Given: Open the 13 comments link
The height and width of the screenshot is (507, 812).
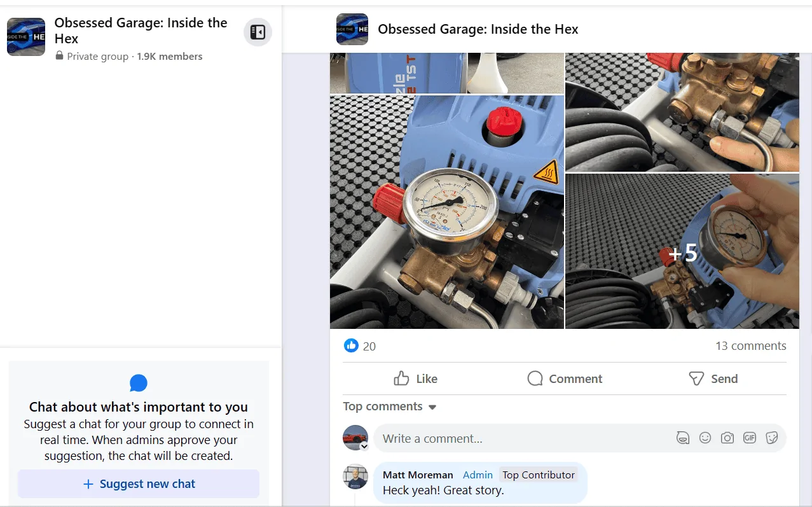Looking at the screenshot, I should (x=751, y=346).
